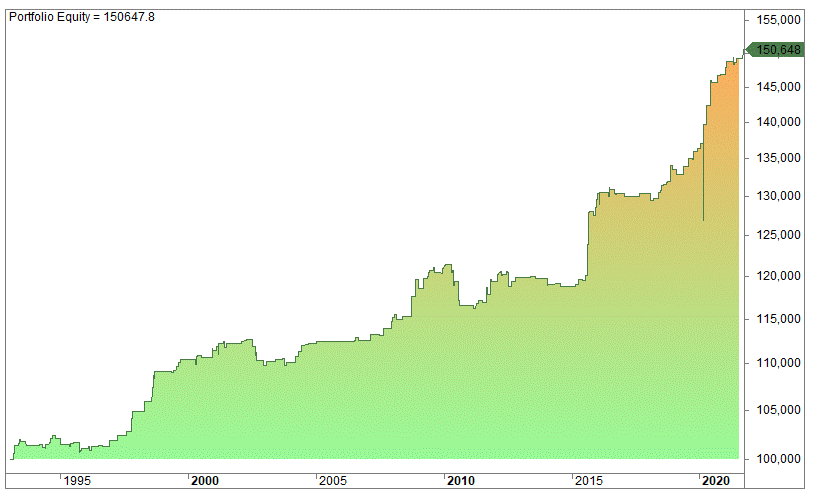Click the Portfolio Equity = 150647.8 title
Screen dimensions: 815x497
[82, 17]
